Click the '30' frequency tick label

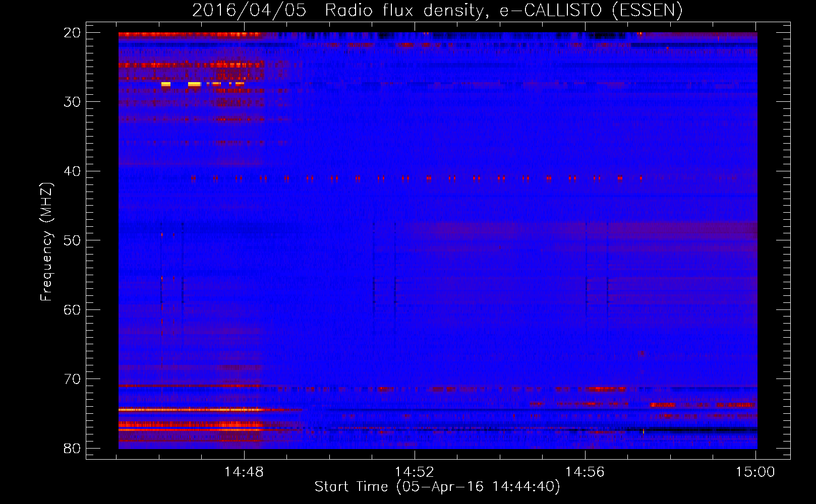point(72,102)
